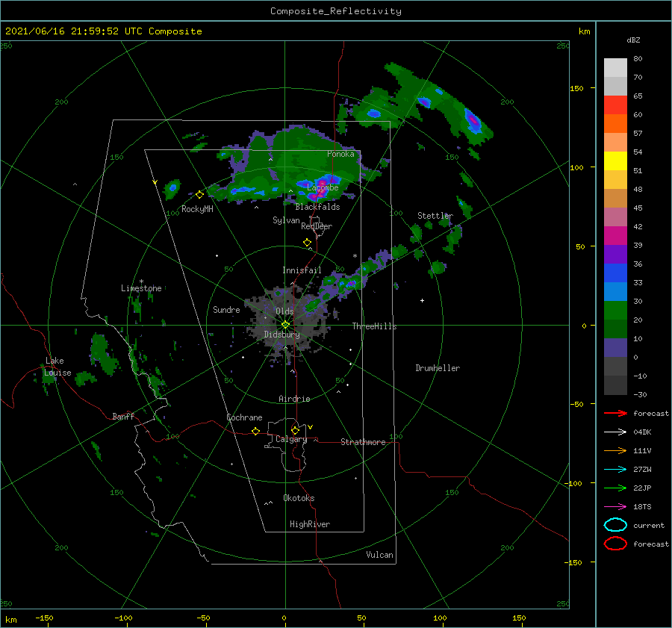Click the Didsbury city label
Screen dimensions: 672x628
pos(282,335)
